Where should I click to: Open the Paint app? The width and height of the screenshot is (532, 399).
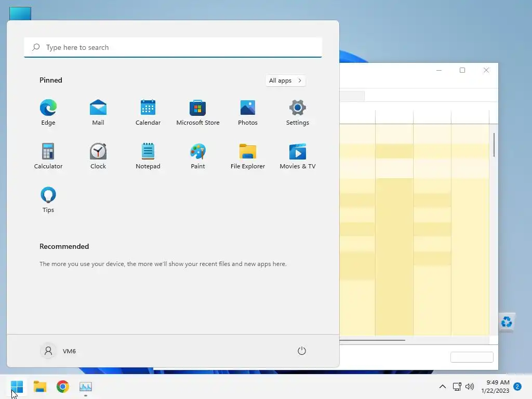[198, 156]
